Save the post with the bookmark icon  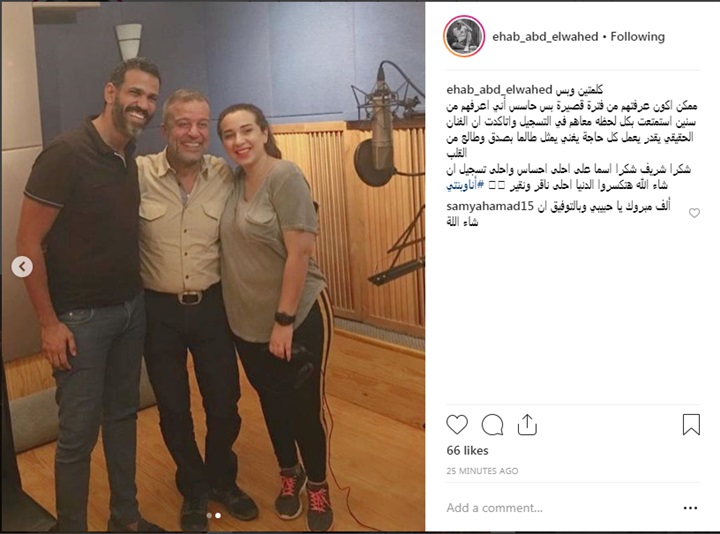pyautogui.click(x=691, y=424)
